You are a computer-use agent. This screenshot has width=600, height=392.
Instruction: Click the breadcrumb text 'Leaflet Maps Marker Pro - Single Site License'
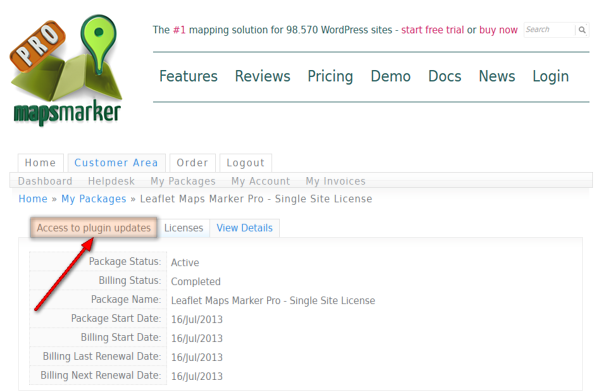pos(256,199)
